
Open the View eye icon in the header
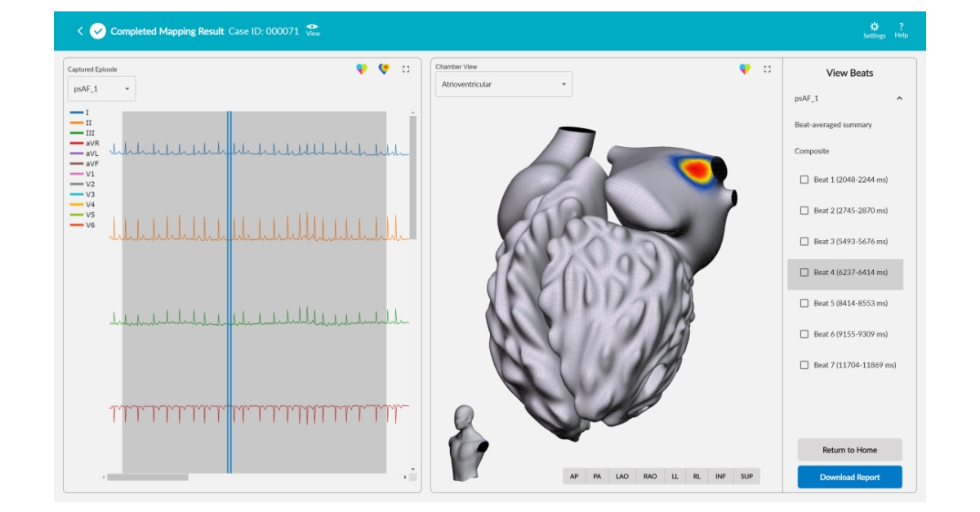point(311,25)
